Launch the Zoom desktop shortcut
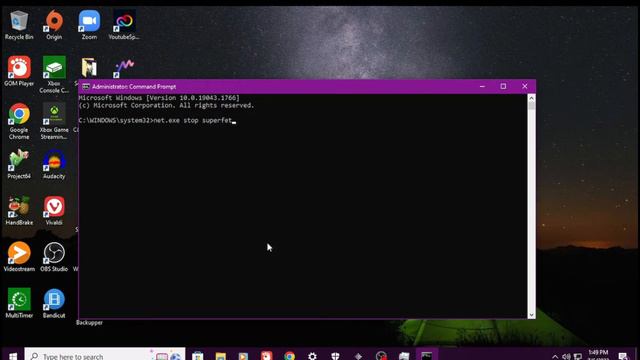This screenshot has width=640, height=360. [89, 25]
